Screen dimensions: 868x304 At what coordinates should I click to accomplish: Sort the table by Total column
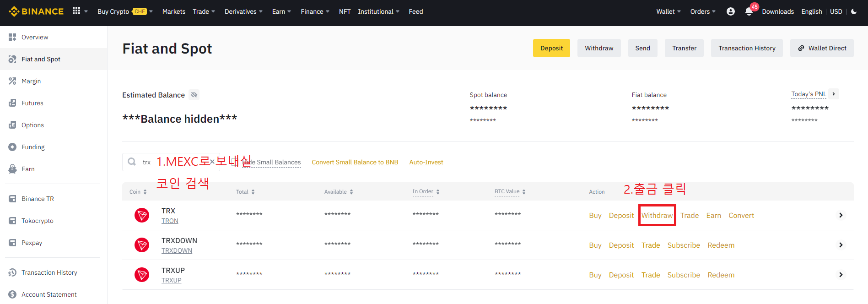click(245, 192)
